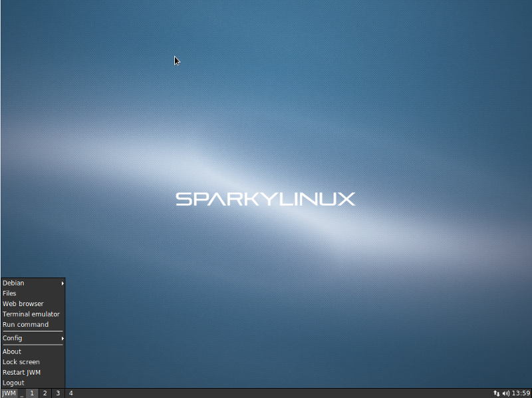The image size is (532, 398).
Task: Switch to virtual desktop 1
Action: 32,393
